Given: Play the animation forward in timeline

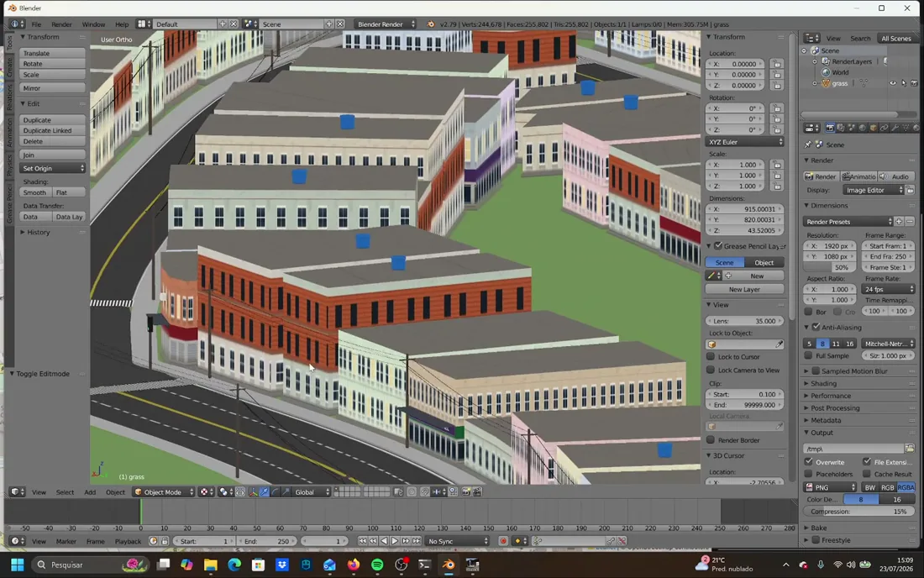Looking at the screenshot, I should click(395, 541).
